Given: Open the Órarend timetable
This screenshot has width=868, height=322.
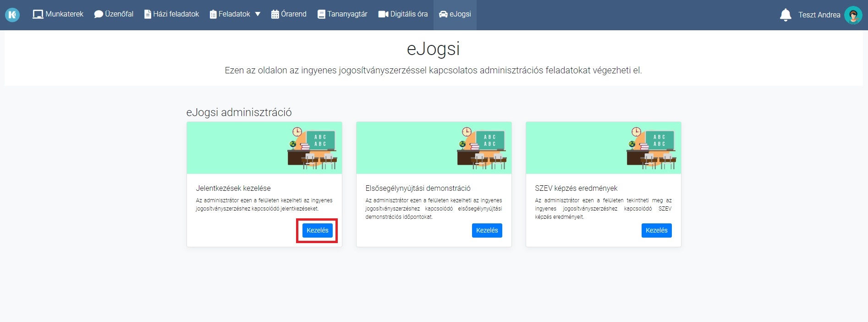Looking at the screenshot, I should pyautogui.click(x=289, y=14).
